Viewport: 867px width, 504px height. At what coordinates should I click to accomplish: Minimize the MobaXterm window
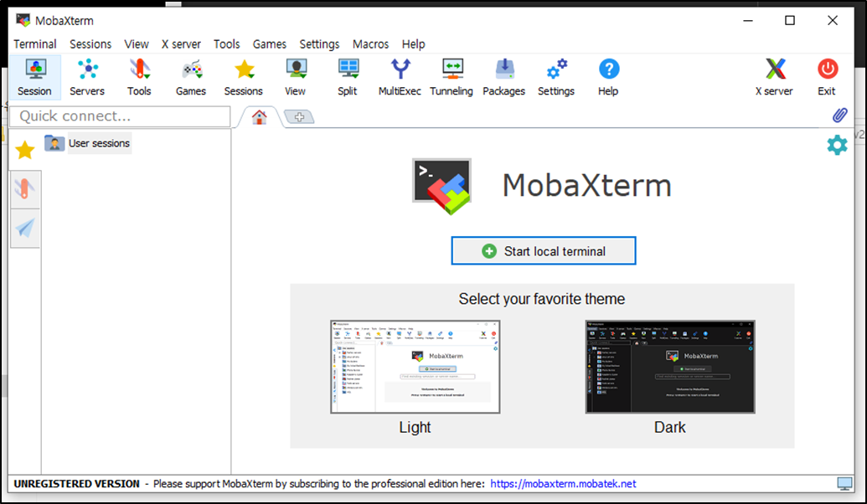click(748, 20)
